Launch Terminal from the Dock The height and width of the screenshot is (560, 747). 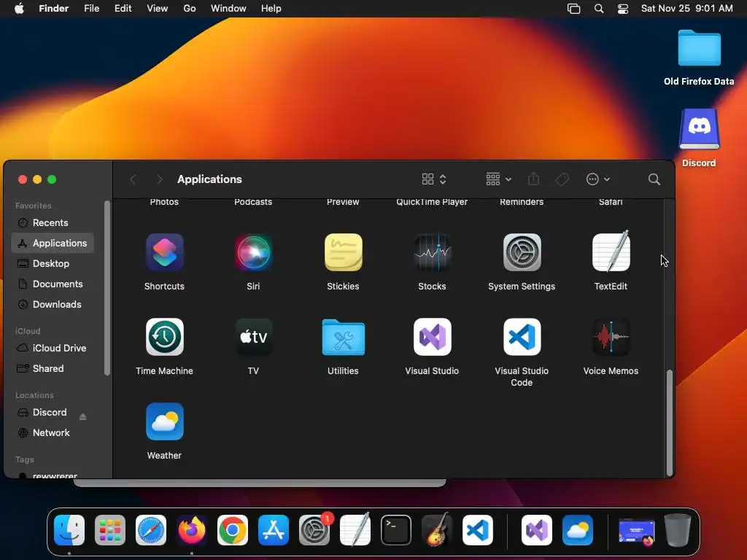pos(396,530)
